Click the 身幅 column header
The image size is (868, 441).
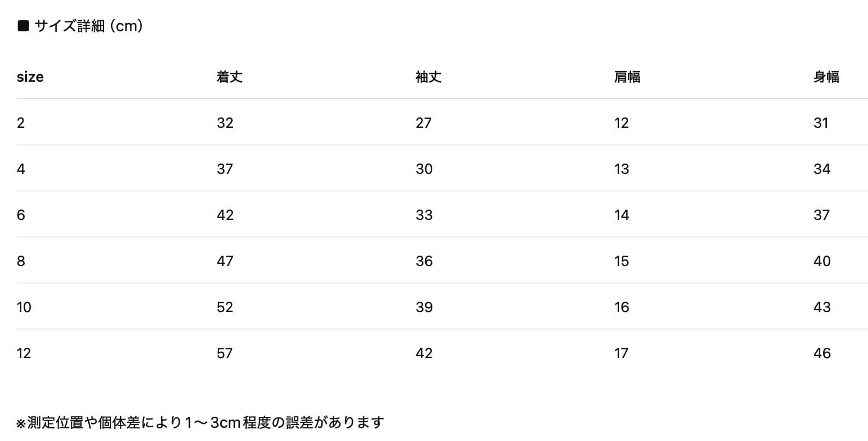point(826,77)
